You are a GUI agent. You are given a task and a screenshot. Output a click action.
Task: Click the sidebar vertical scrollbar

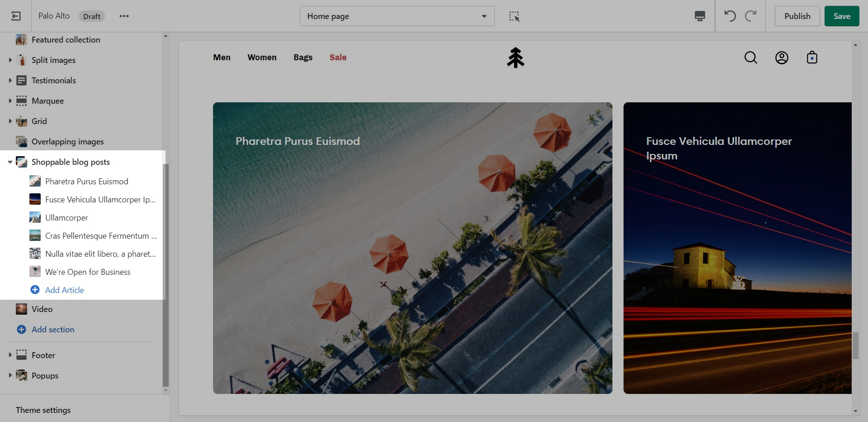[x=166, y=272]
